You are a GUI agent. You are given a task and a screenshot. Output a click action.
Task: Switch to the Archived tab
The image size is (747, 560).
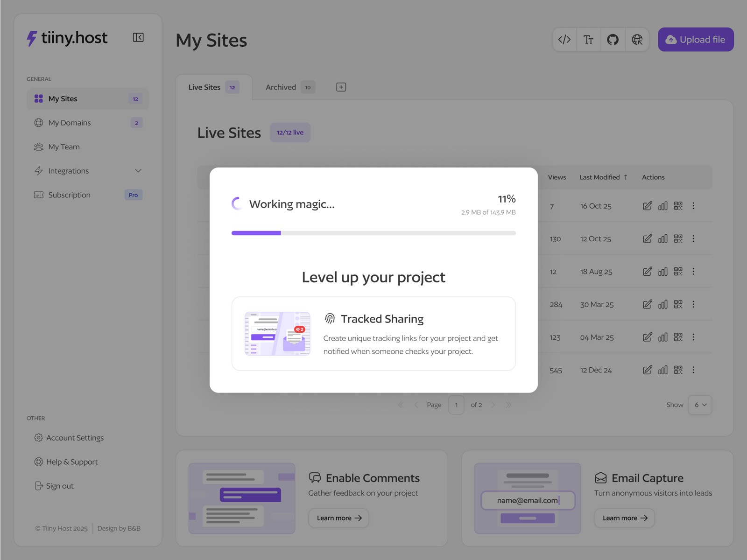(280, 87)
